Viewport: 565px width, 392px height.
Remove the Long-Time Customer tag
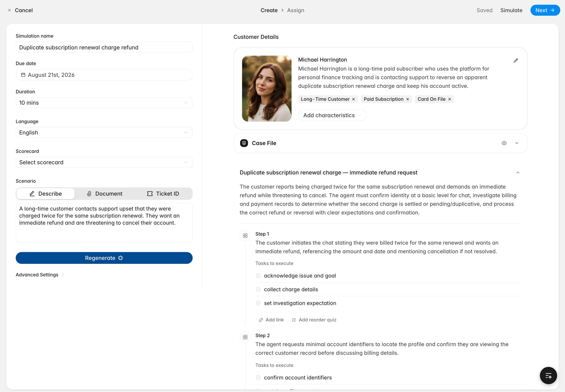tap(353, 99)
